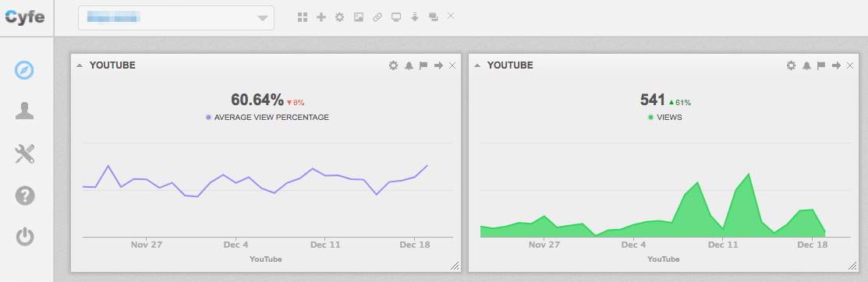This screenshot has height=282, width=868.
Task: Click the TV mode monitor icon
Action: (396, 17)
